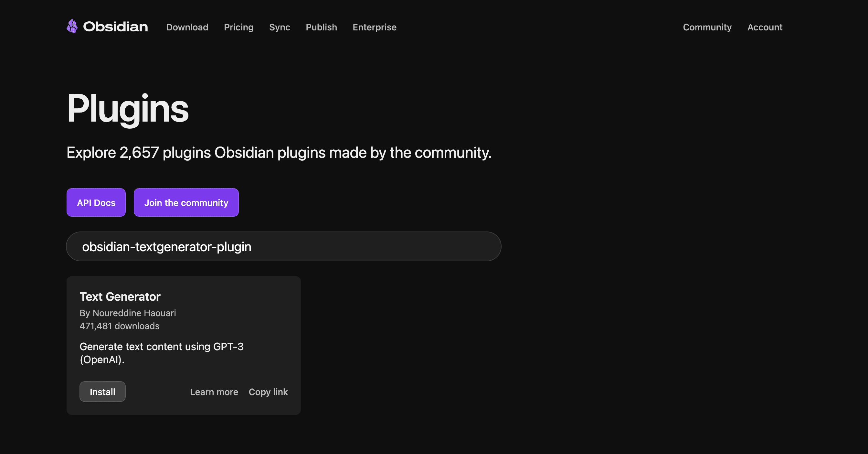Navigate to the Publish page
Image resolution: width=868 pixels, height=454 pixels.
(321, 27)
